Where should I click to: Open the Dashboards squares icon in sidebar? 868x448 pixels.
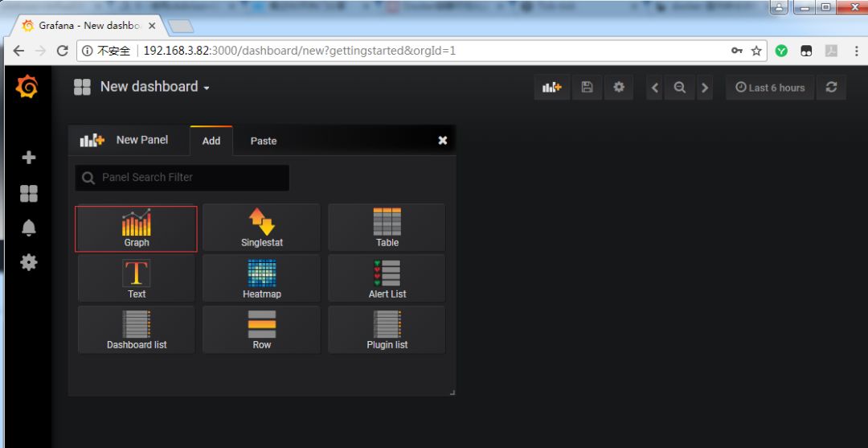(28, 193)
